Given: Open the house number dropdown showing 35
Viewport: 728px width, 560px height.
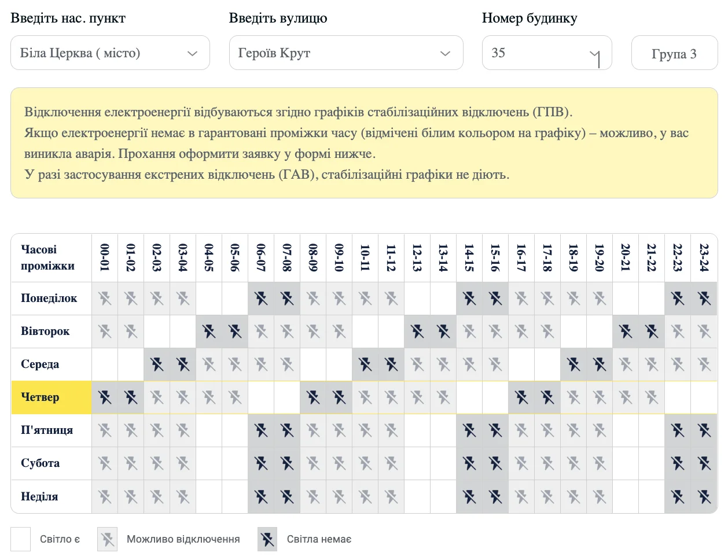Looking at the screenshot, I should pos(547,53).
